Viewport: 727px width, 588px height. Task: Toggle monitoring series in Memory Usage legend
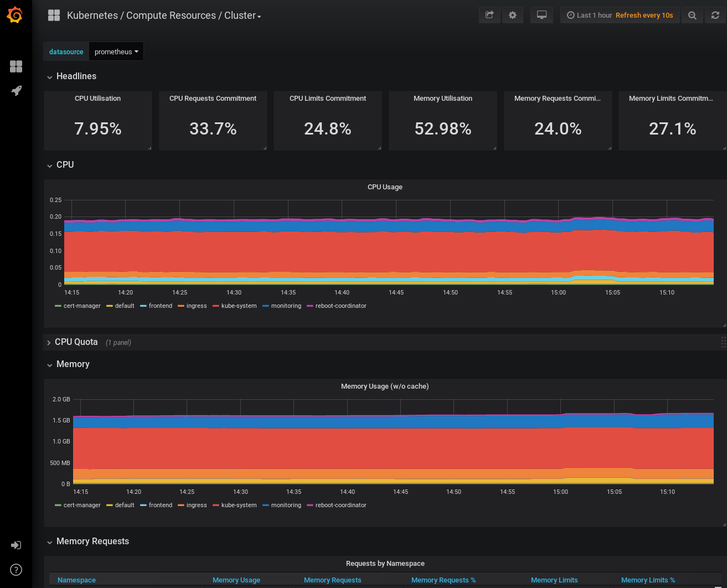pos(286,506)
